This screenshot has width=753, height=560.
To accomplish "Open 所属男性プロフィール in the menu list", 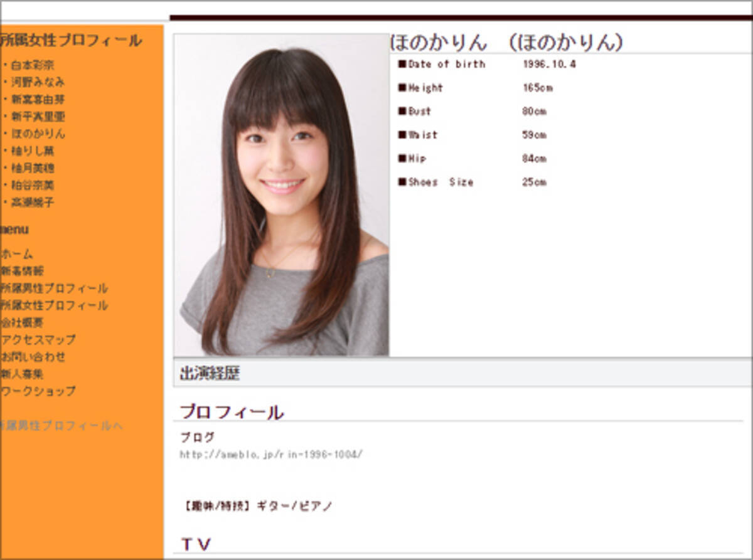I will pos(54,288).
